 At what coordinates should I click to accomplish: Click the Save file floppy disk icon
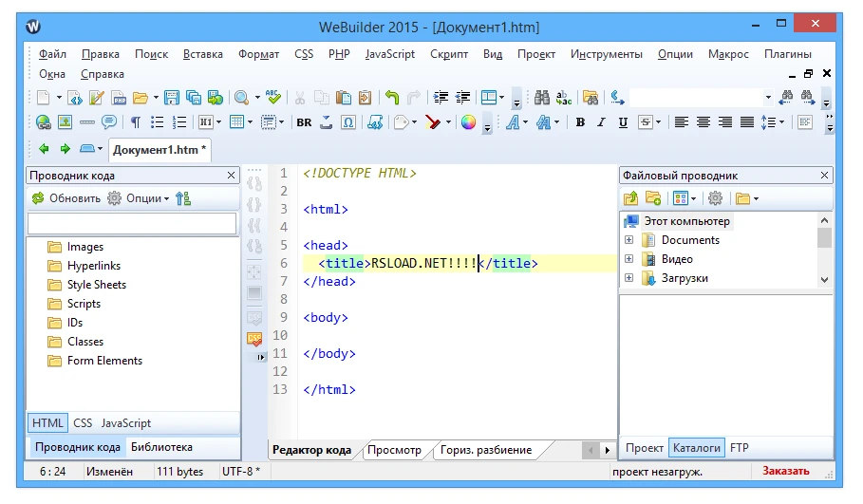[172, 98]
